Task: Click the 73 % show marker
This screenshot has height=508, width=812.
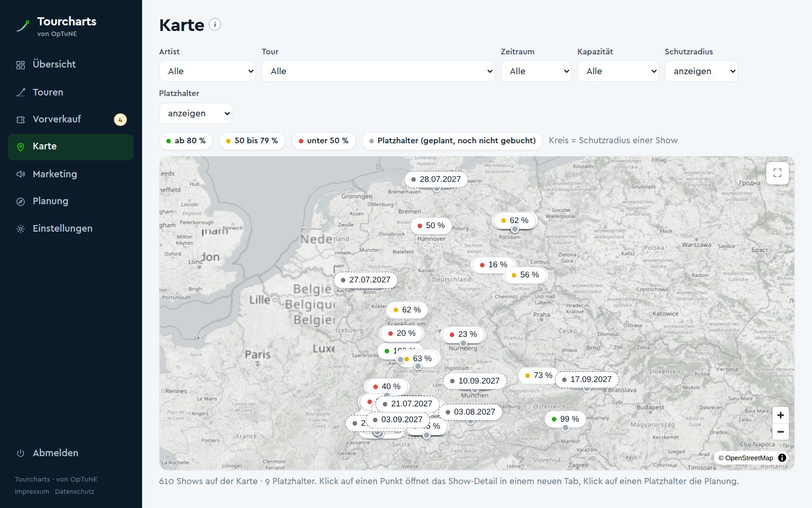Action: click(538, 375)
